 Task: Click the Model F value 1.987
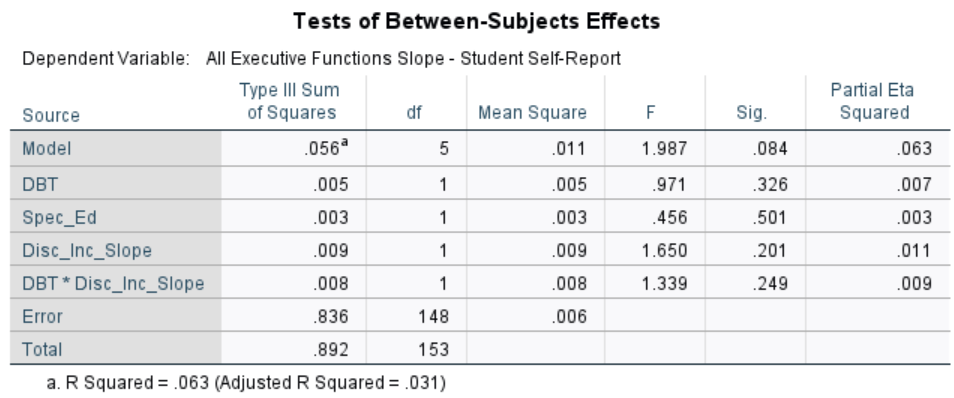[664, 148]
